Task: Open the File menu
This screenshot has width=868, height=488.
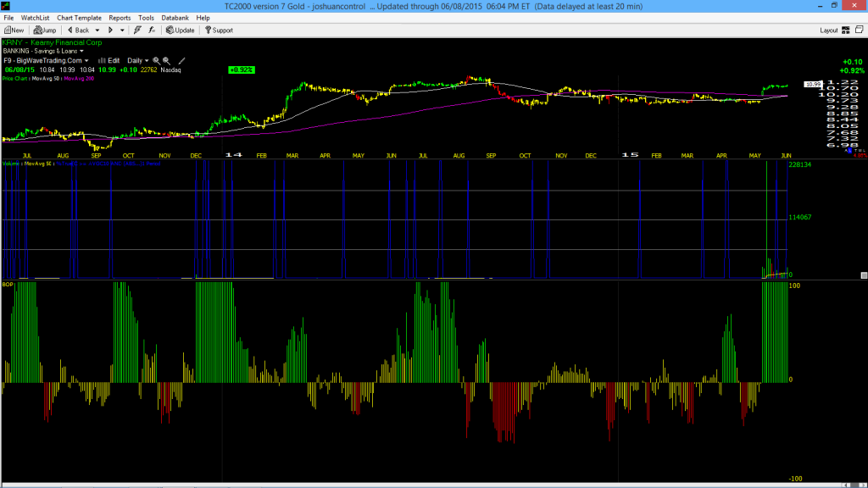Action: [8, 18]
